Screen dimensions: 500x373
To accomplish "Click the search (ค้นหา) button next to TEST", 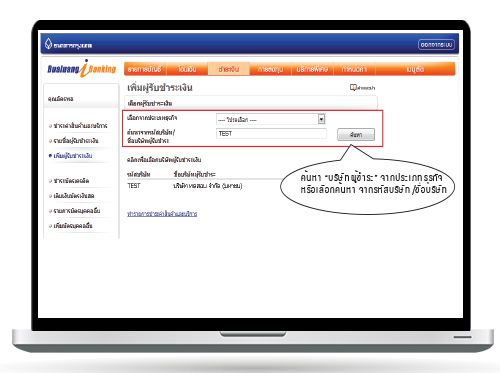I will (356, 135).
